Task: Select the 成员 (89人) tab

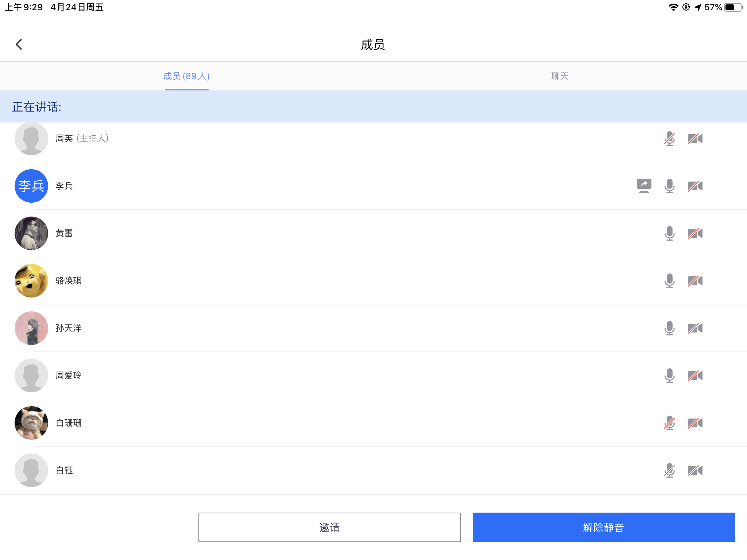Action: point(186,76)
